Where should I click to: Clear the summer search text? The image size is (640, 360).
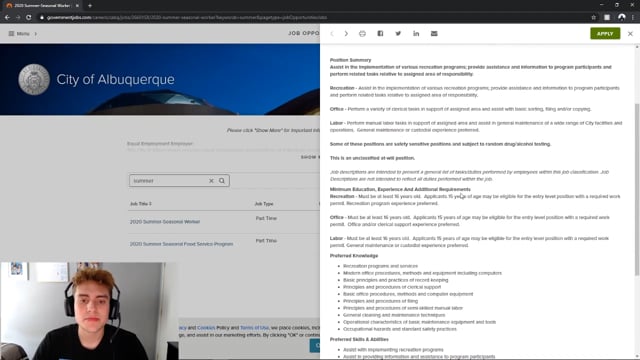[x=211, y=180]
